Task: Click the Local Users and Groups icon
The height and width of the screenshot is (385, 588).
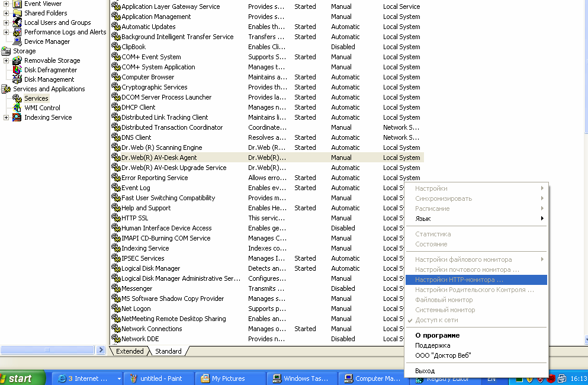Action: pos(17,23)
